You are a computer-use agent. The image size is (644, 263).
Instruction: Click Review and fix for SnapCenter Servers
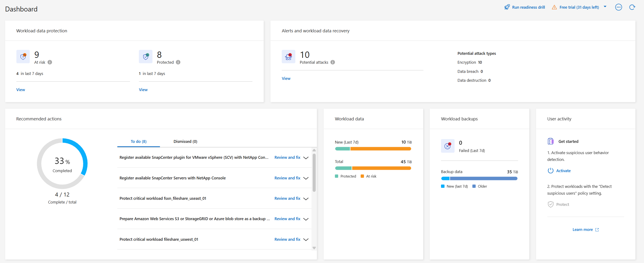pyautogui.click(x=287, y=178)
